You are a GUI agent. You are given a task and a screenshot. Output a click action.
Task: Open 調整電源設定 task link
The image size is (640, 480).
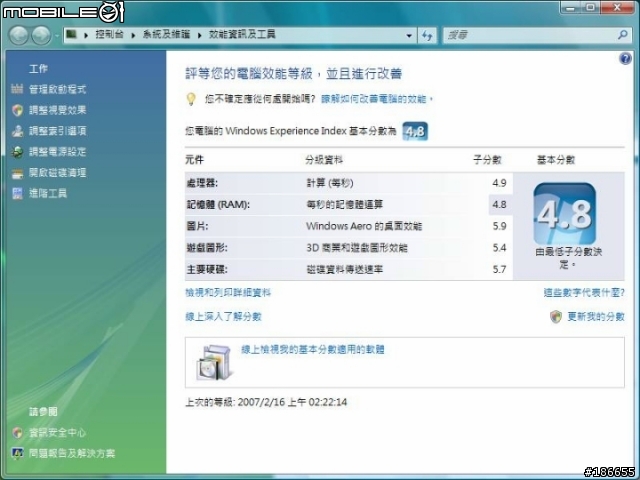(58, 152)
